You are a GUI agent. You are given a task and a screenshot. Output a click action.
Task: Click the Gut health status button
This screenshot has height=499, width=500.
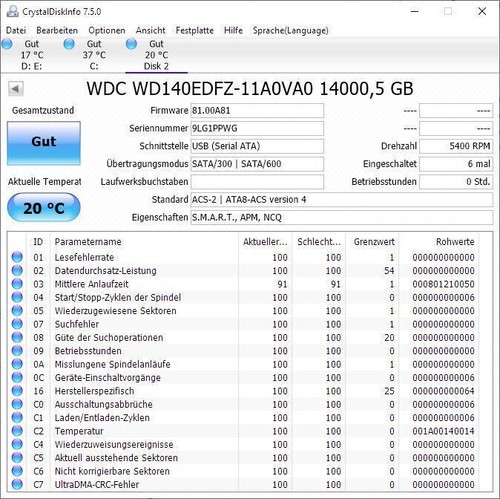[x=44, y=143]
